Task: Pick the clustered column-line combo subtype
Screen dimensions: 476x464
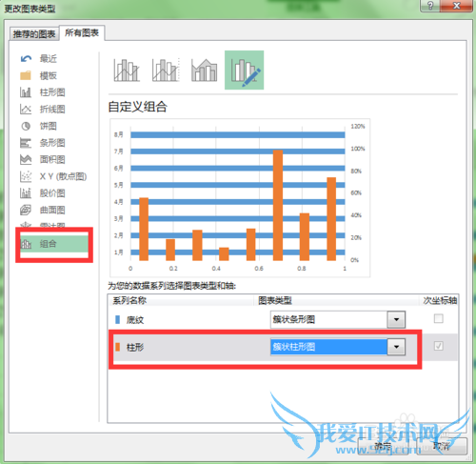Action: tap(127, 71)
